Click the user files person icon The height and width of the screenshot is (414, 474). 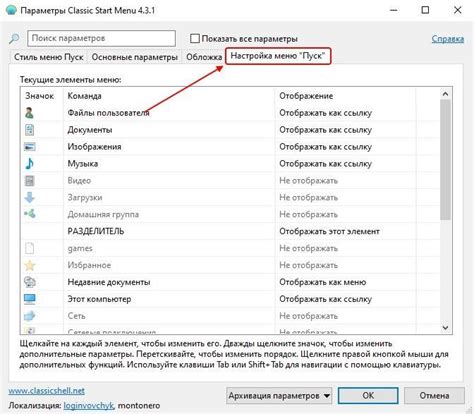pos(29,113)
